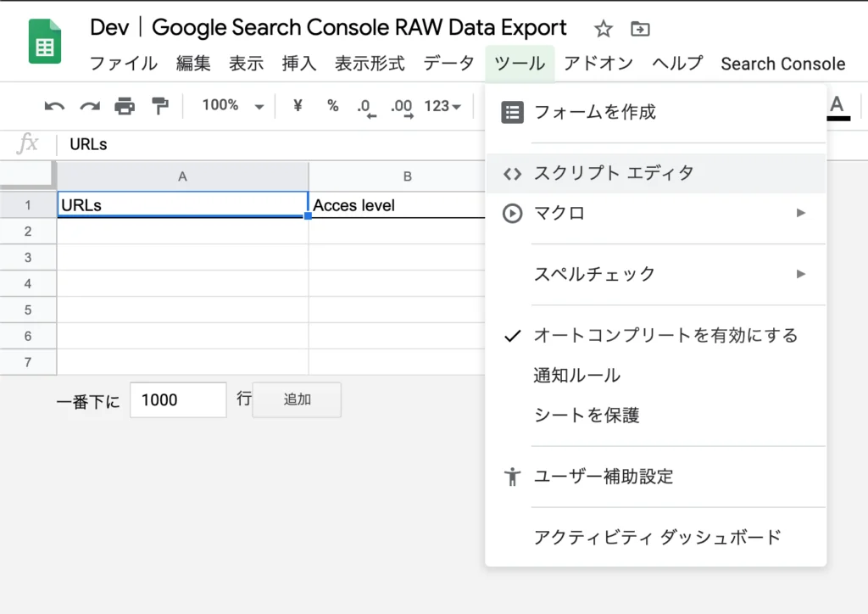The image size is (868, 614).
Task: Undo the last action
Action: coord(54,105)
